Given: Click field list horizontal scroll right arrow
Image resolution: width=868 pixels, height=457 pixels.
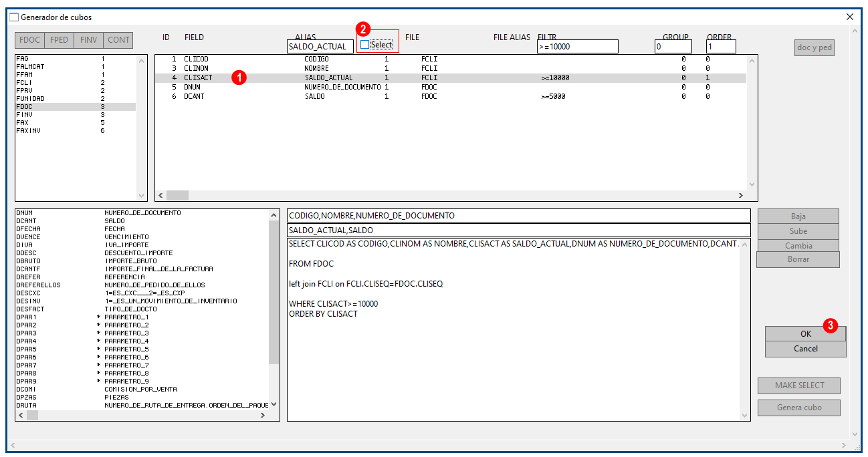Looking at the screenshot, I should [263, 416].
